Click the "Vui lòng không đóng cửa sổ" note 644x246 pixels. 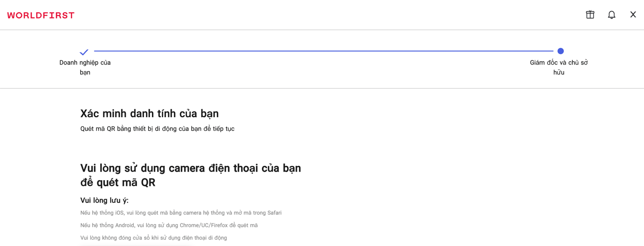coord(153,238)
